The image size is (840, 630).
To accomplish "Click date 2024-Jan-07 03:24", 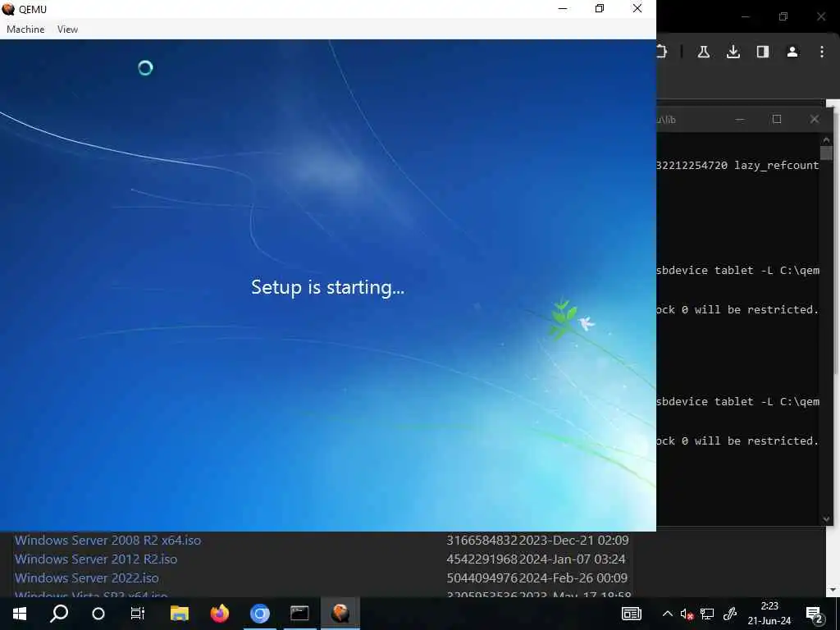I will coord(572,559).
